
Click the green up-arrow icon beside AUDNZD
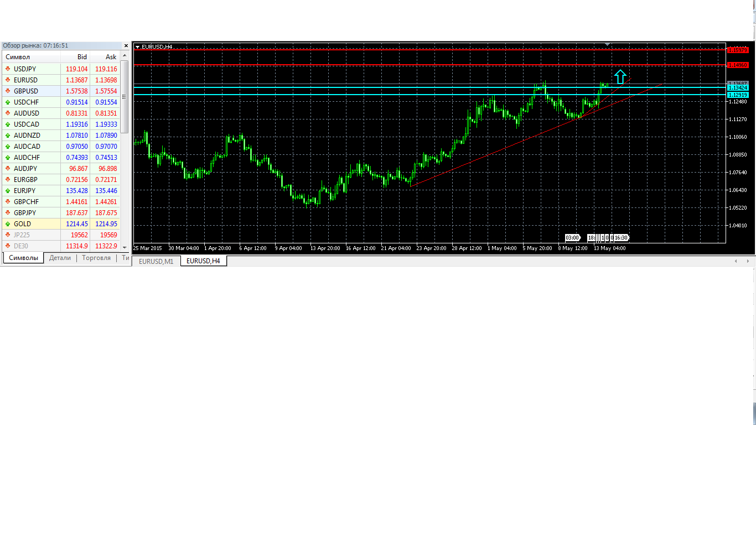tap(8, 136)
